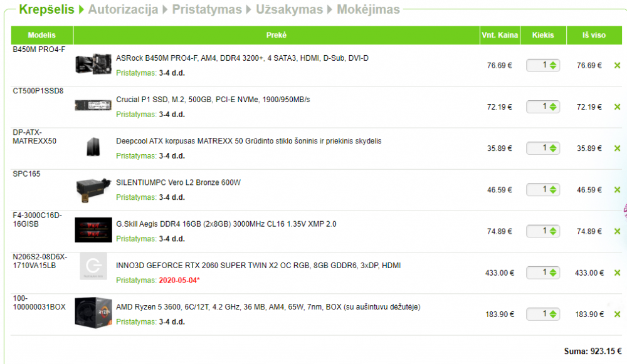Adjust quantity stepper for Deepcool MATREXX 50

tap(553, 148)
